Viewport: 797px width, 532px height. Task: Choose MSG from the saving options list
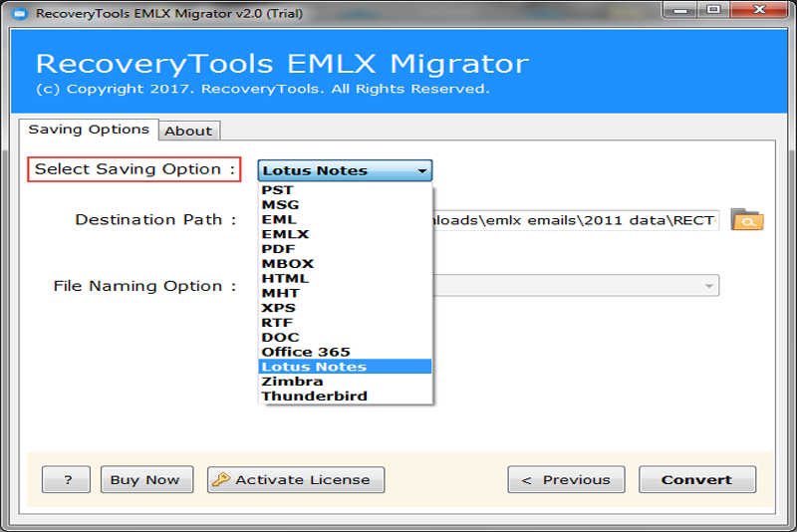tap(345, 205)
